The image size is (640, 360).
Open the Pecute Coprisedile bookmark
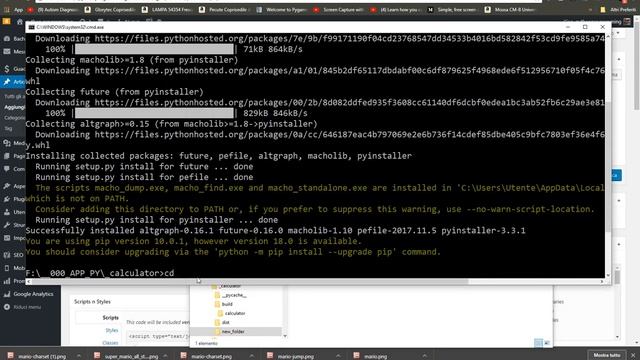click(x=224, y=9)
